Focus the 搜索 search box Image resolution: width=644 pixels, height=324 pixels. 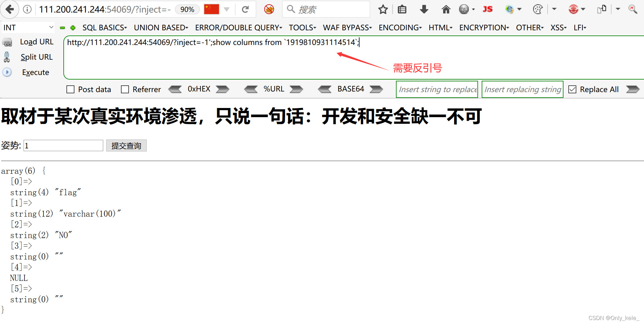[x=326, y=9]
